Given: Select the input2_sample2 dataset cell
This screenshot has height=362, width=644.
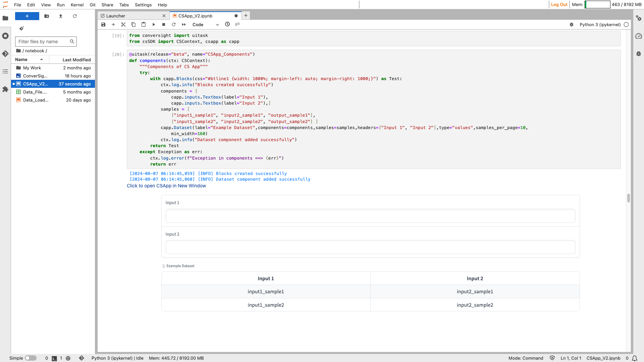Looking at the screenshot, I should point(475,305).
